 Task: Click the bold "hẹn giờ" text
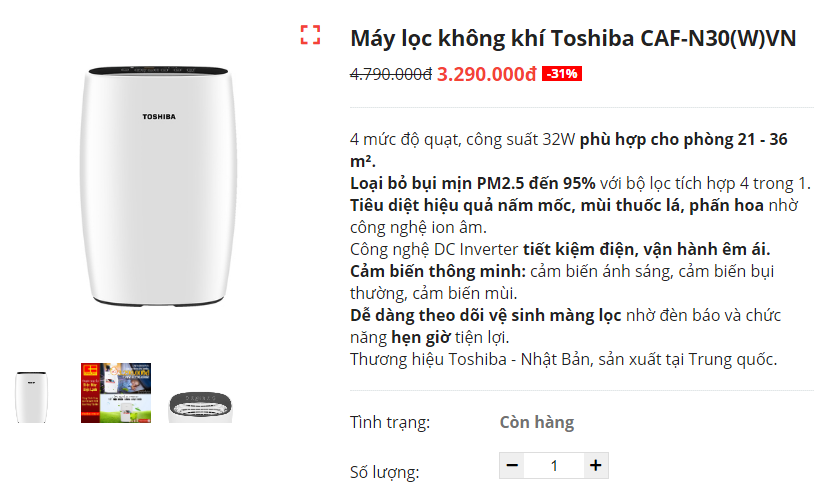point(420,337)
